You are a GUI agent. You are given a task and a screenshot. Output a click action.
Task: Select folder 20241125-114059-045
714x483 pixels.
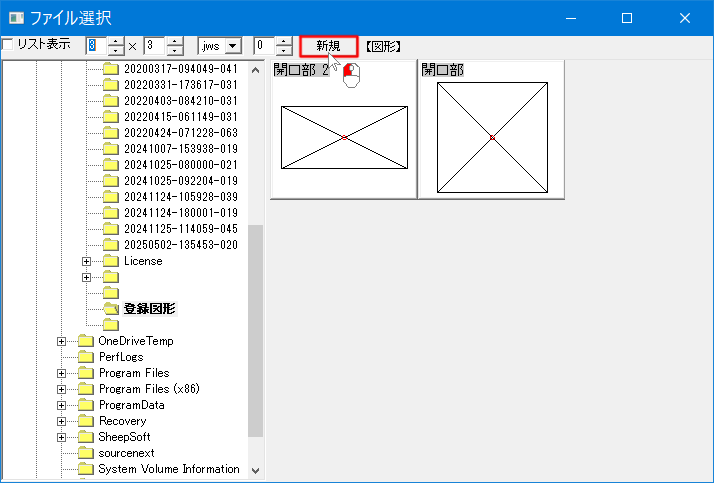tap(181, 229)
